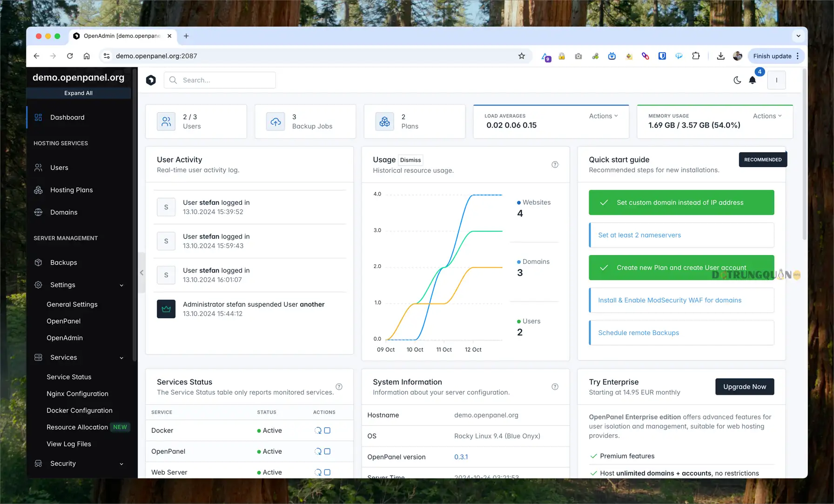
Task: Open Resource Allocation submenu item
Action: [x=77, y=427]
